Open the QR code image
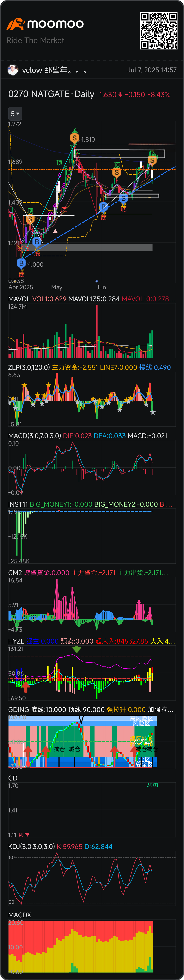The width and height of the screenshot is (184, 980). (x=159, y=31)
